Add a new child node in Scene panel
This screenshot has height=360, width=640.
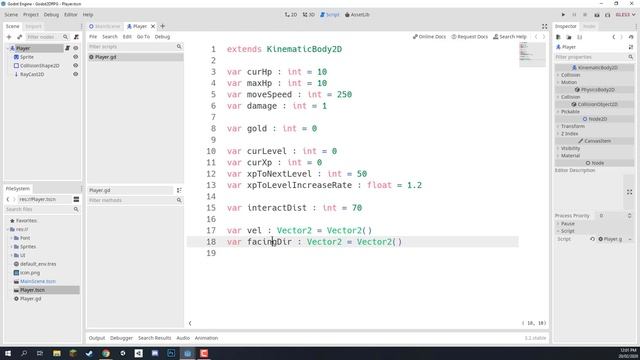pos(9,37)
